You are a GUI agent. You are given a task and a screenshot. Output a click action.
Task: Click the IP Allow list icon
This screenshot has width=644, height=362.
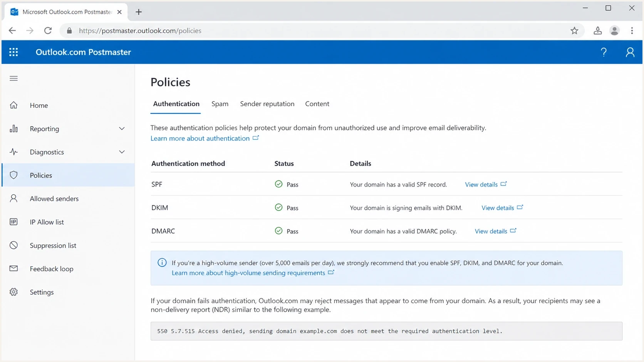[14, 222]
